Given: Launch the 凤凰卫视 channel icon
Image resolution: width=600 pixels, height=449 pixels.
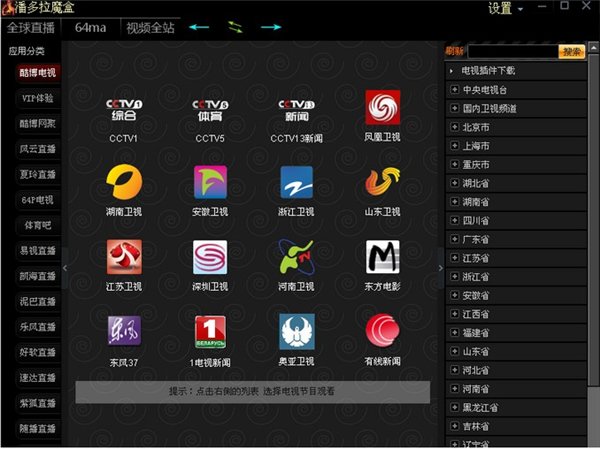Looking at the screenshot, I should (383, 108).
